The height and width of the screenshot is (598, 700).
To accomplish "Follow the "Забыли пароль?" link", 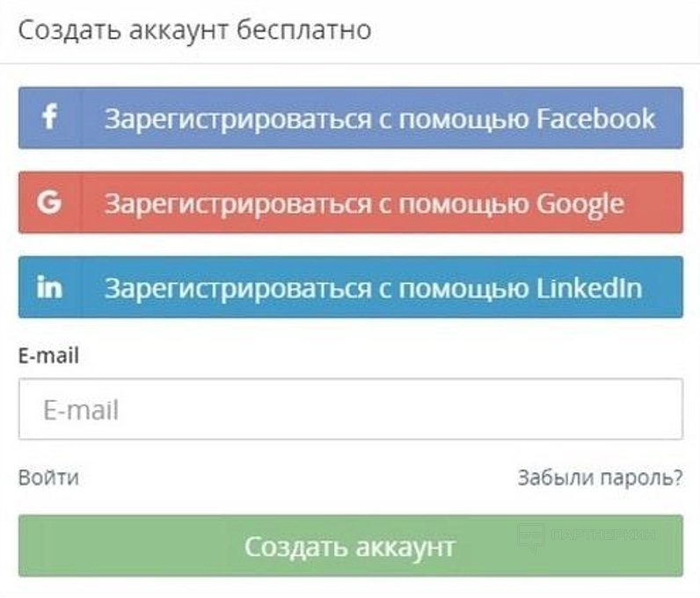I will pyautogui.click(x=600, y=478).
